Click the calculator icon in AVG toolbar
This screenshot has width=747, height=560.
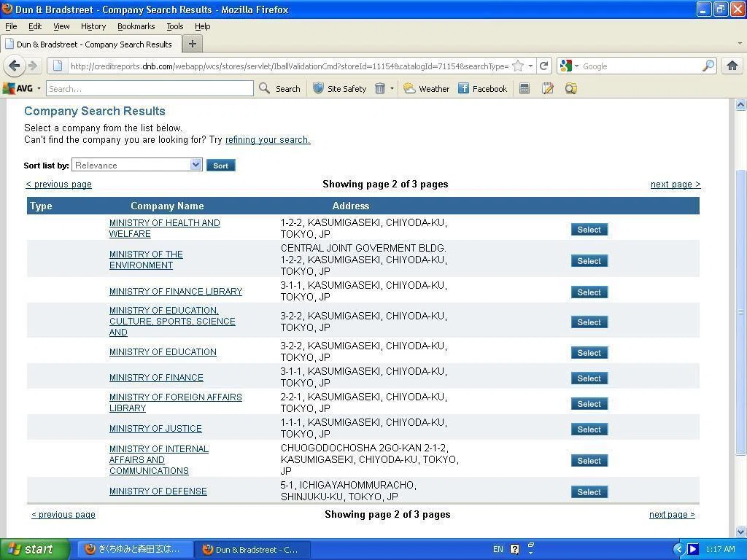point(525,88)
